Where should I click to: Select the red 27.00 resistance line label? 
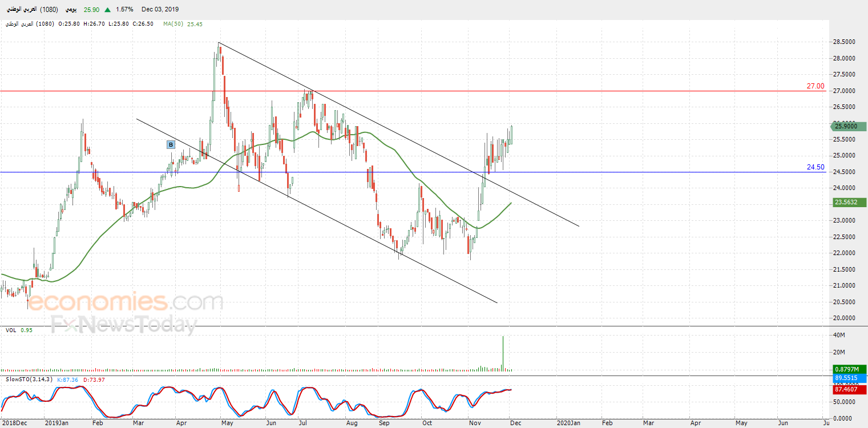pyautogui.click(x=815, y=86)
